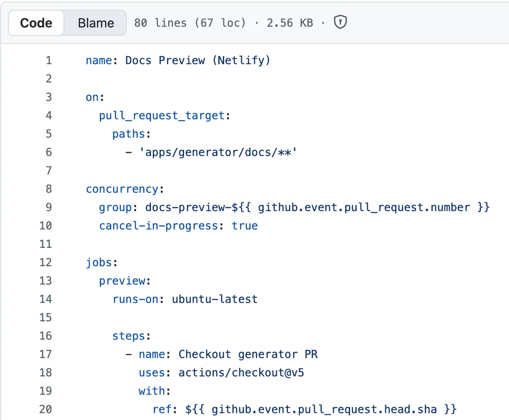Viewport: 509px width, 420px height.
Task: Click the 'with:' key
Action: [155, 391]
